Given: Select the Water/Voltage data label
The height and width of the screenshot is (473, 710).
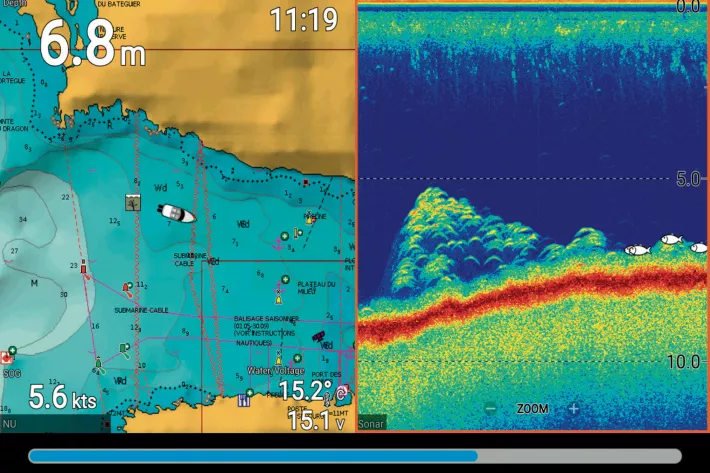Looking at the screenshot, I should [x=275, y=371].
